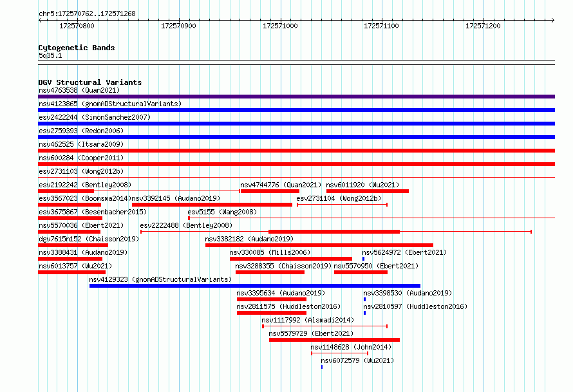Select the red bar under nsv5579729
The image size is (573, 392).
(x=334, y=340)
